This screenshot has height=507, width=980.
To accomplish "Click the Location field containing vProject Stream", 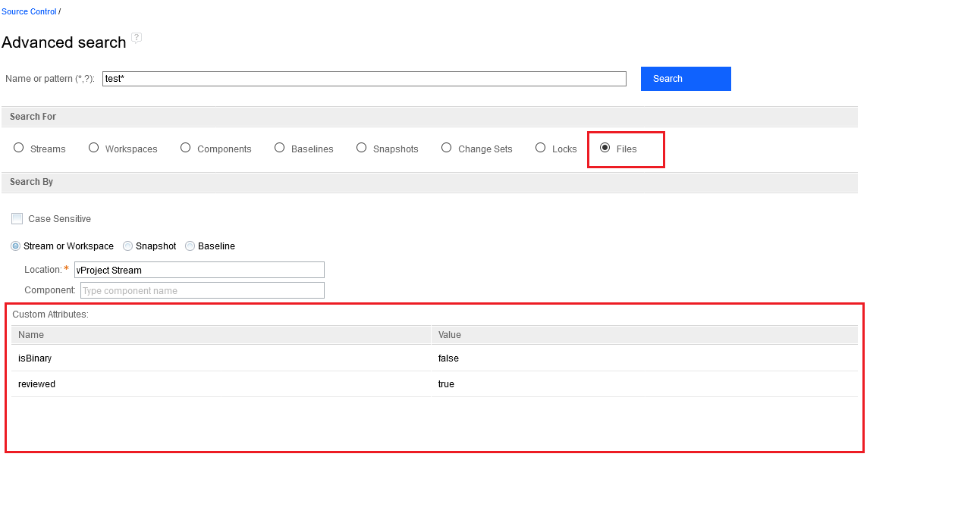I will coord(199,270).
